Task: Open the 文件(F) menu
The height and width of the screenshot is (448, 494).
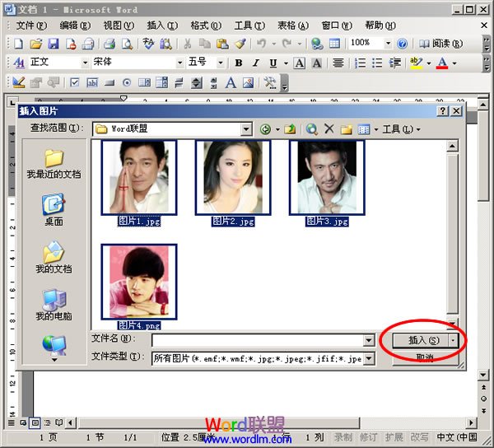Action: pyautogui.click(x=31, y=26)
